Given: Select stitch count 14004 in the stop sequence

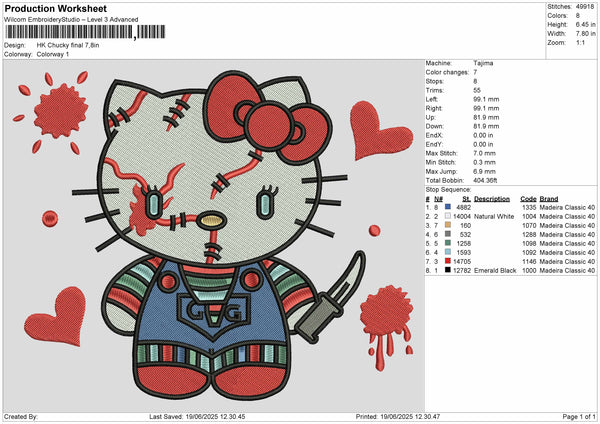Looking at the screenshot, I should [x=462, y=216].
